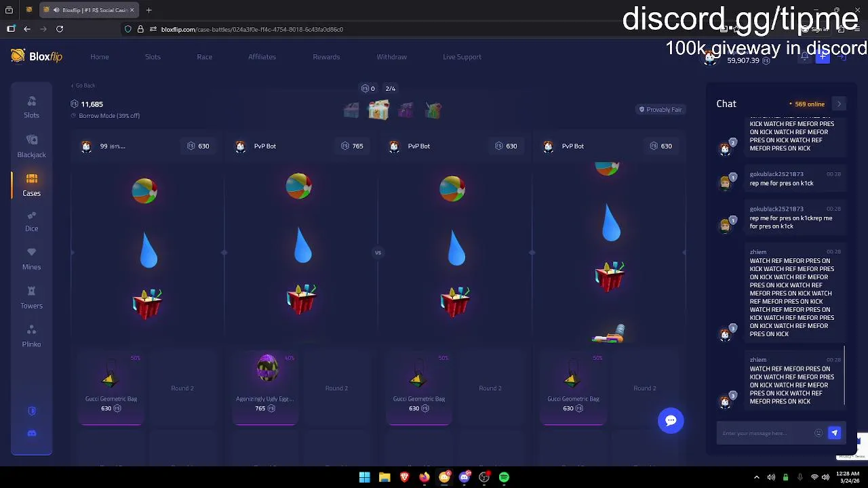Image resolution: width=868 pixels, height=488 pixels.
Task: Click the blue plus deposit button
Action: tap(823, 57)
